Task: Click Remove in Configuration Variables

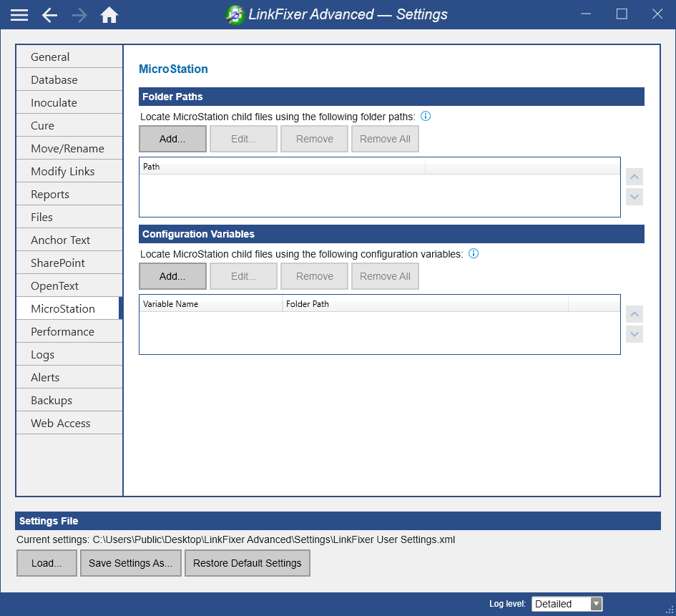Action: click(314, 276)
